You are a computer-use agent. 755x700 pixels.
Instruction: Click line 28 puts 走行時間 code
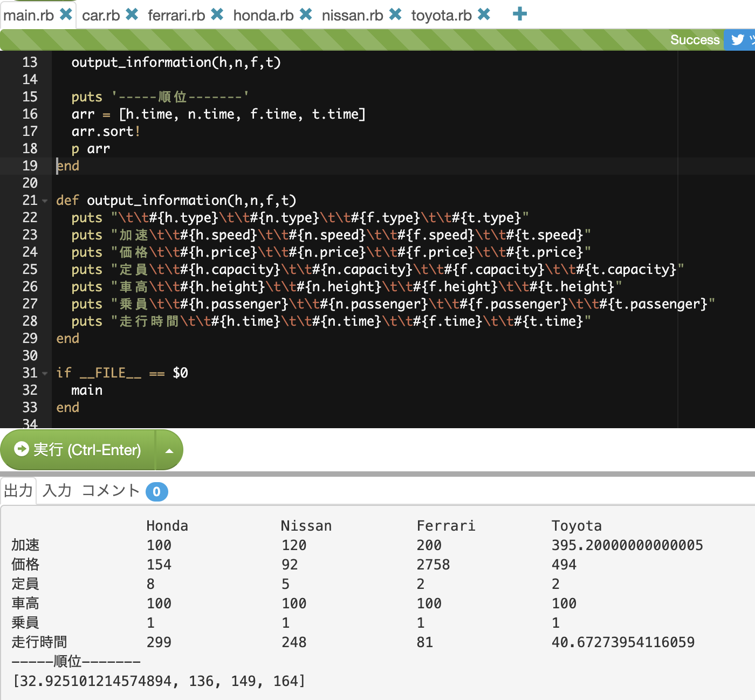click(331, 321)
